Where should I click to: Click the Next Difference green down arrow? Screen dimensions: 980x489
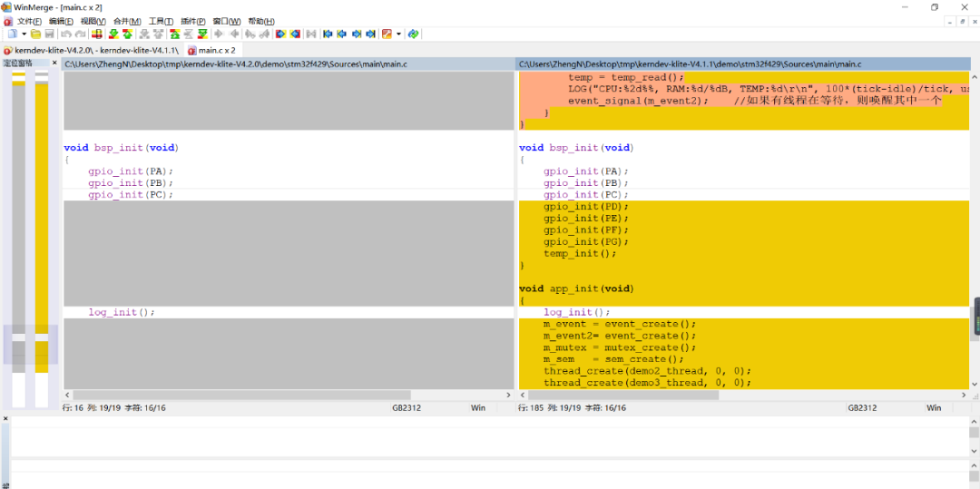113,34
